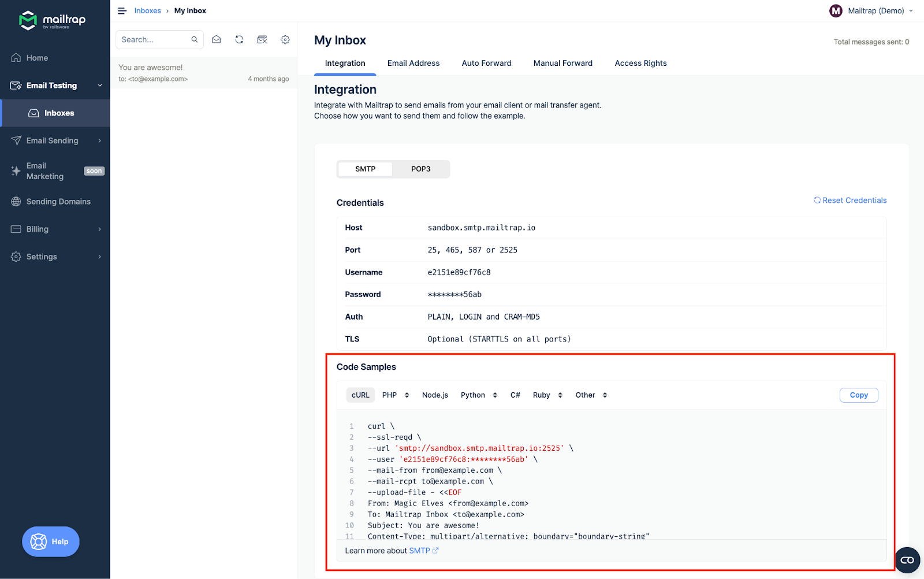Click the Reset Credentials refresh icon
This screenshot has height=579, width=924.
817,201
